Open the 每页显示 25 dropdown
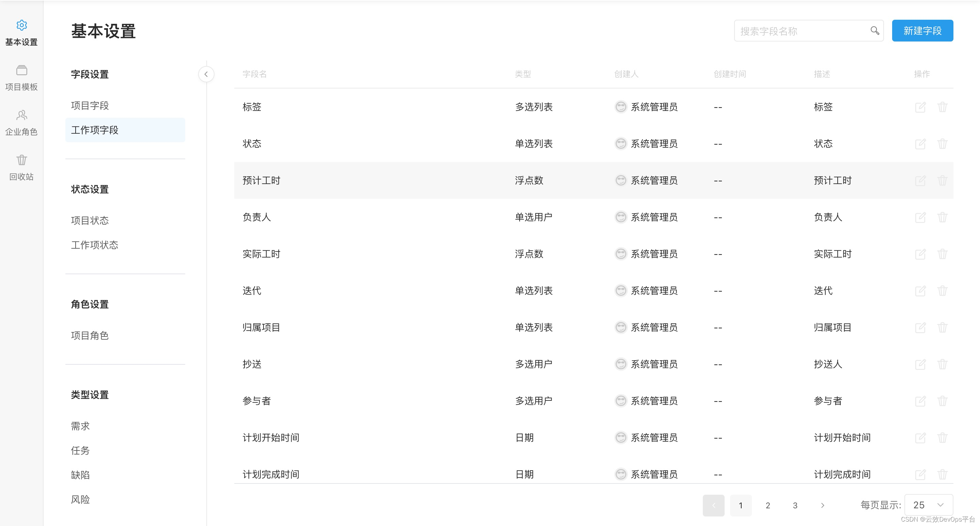Screen dimensions: 980x526 coord(929,505)
